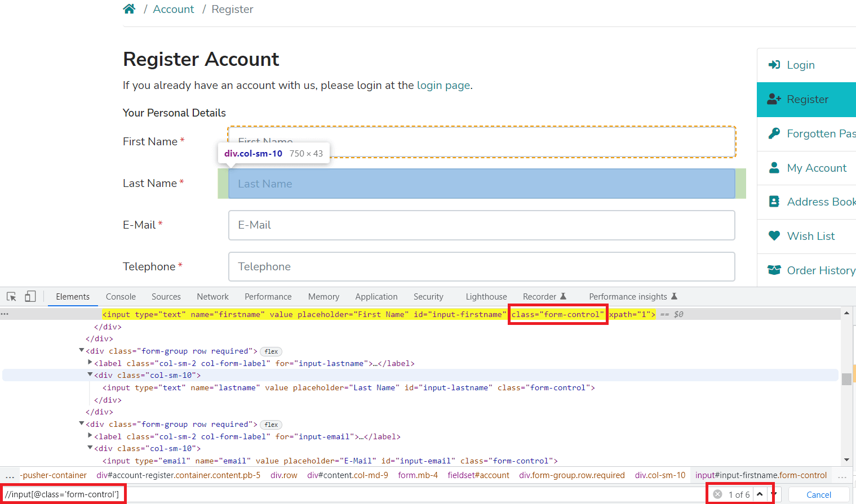Image resolution: width=856 pixels, height=504 pixels.
Task: Click the Login sidebar icon
Action: (x=774, y=65)
